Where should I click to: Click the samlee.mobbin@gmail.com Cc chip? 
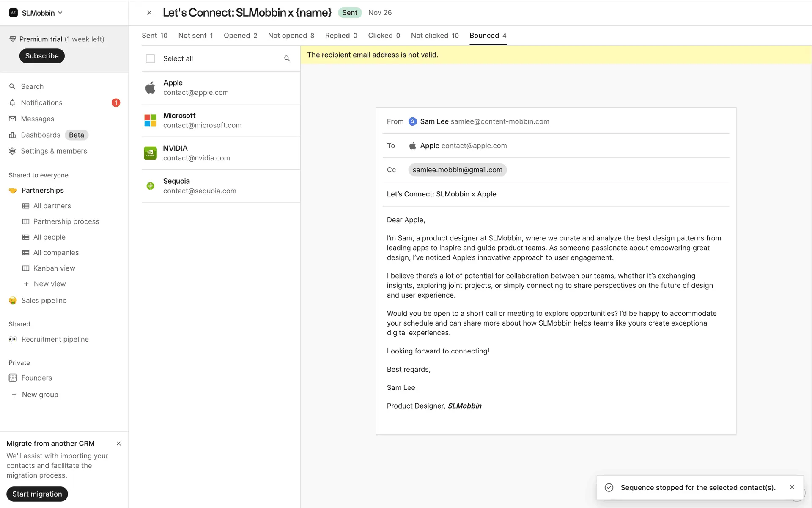(x=457, y=170)
